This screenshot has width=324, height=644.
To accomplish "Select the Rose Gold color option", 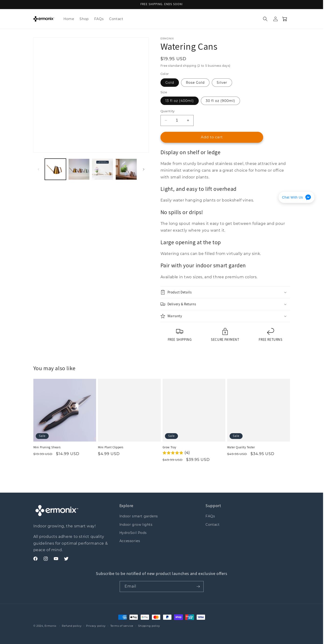I will [x=195, y=83].
